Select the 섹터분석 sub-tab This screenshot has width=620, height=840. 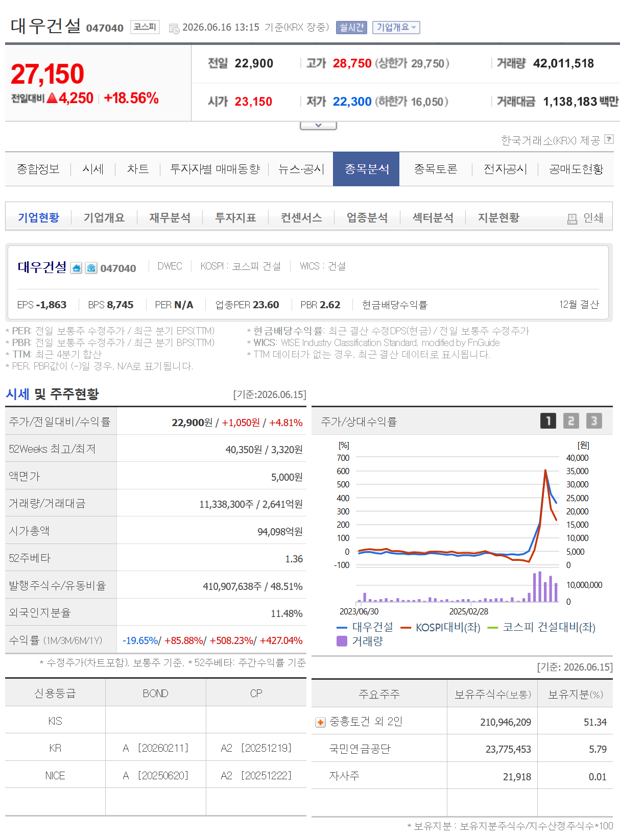pyautogui.click(x=433, y=218)
